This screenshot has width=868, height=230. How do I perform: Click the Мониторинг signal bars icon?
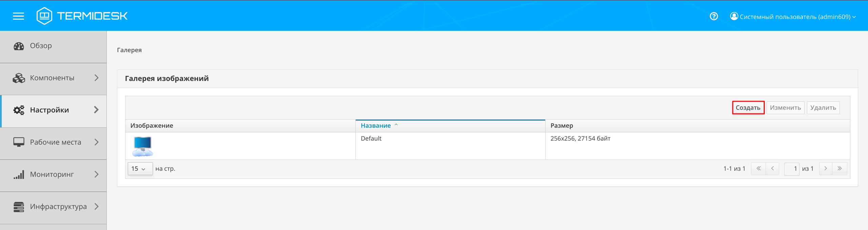(19, 174)
